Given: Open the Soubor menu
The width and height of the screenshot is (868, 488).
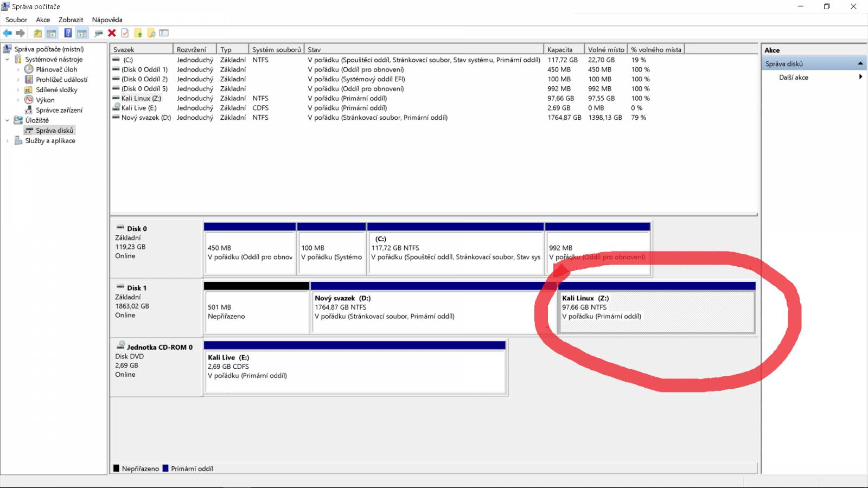Looking at the screenshot, I should [16, 20].
